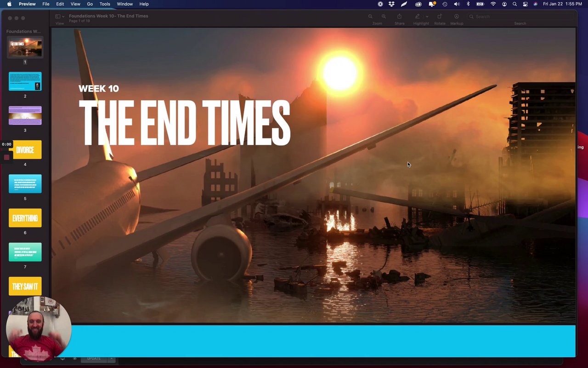This screenshot has width=588, height=368.
Task: Select page 7 teal thumbnail
Action: 25,252
